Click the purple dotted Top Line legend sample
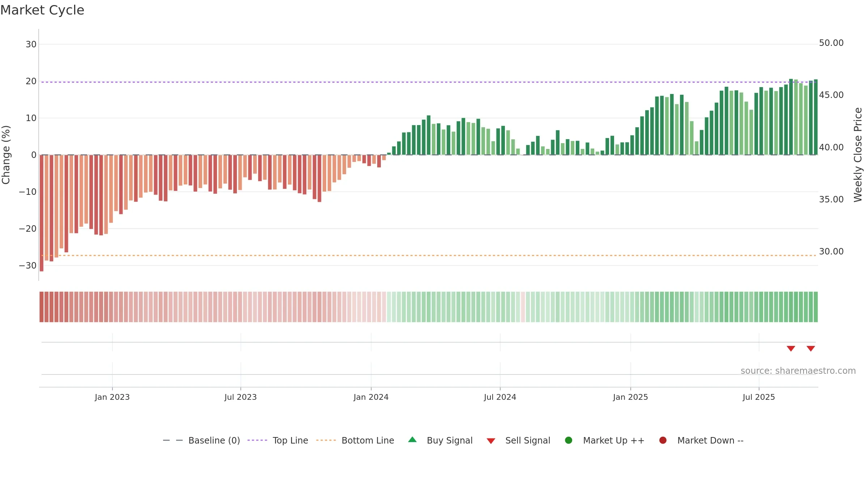Viewport: 868px width, 488px height. coord(257,440)
